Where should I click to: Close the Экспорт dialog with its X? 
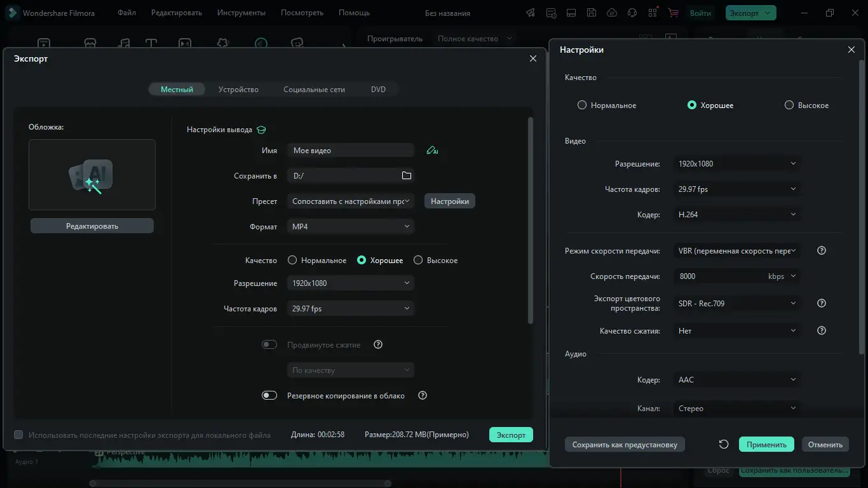(x=533, y=58)
